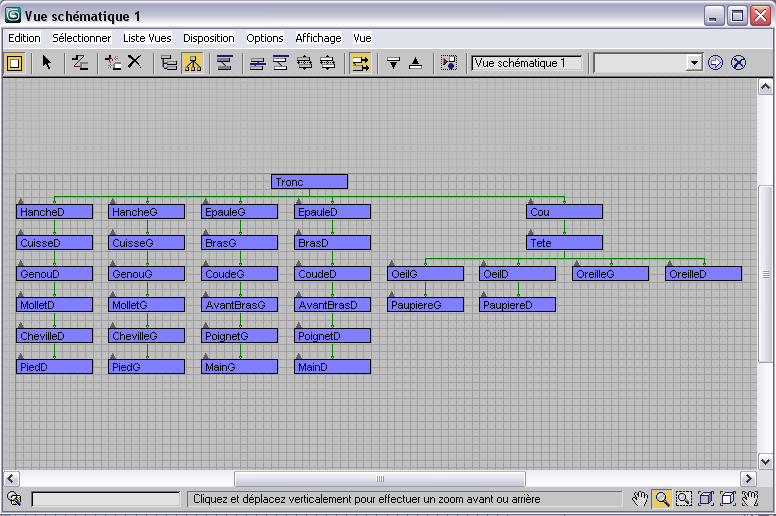Image resolution: width=776 pixels, height=516 pixels.
Task: Select the MainD node
Action: (x=333, y=367)
